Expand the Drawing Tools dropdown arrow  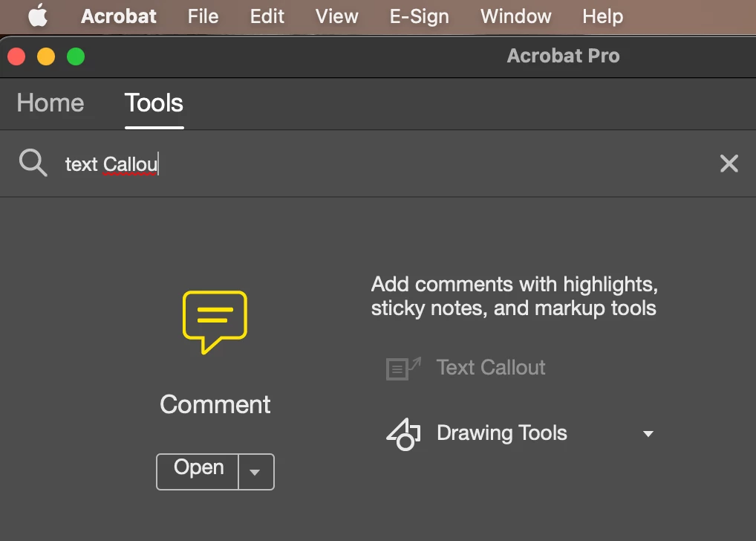pos(648,434)
